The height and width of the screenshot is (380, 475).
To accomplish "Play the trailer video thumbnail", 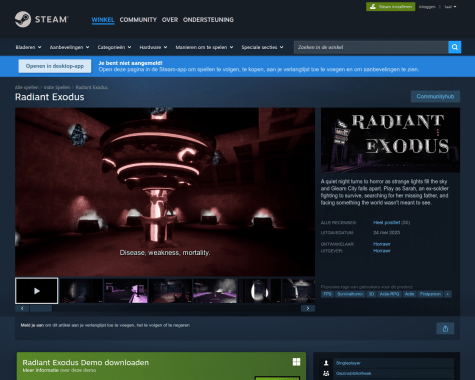I will click(37, 291).
